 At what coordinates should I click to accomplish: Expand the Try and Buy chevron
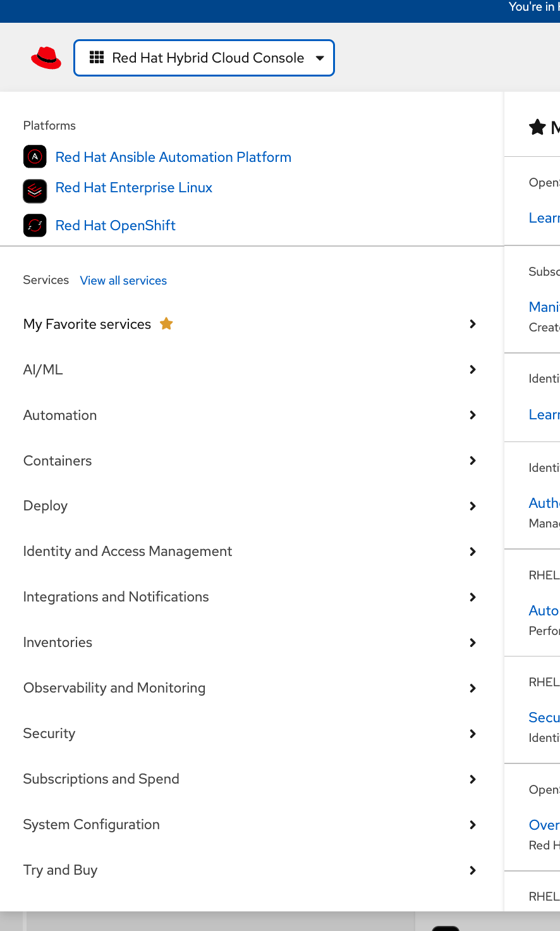pyautogui.click(x=473, y=870)
